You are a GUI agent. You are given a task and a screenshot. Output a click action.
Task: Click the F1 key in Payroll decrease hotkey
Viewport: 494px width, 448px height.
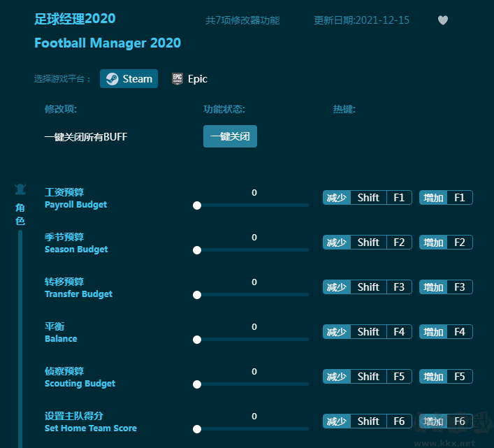coord(399,198)
